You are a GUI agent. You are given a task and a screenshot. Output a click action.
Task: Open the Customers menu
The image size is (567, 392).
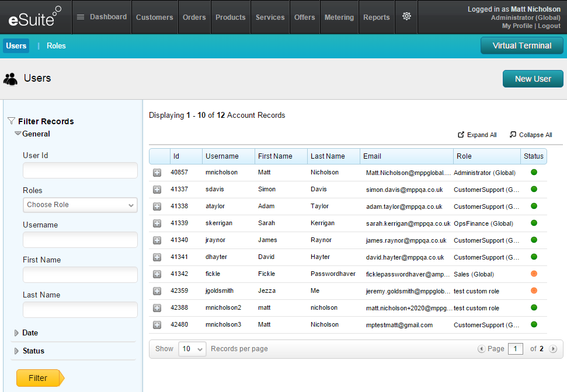[154, 17]
